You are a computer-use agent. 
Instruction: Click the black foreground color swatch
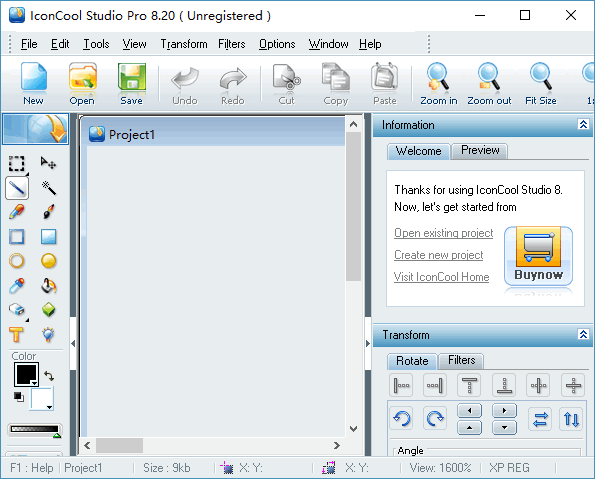(x=26, y=374)
